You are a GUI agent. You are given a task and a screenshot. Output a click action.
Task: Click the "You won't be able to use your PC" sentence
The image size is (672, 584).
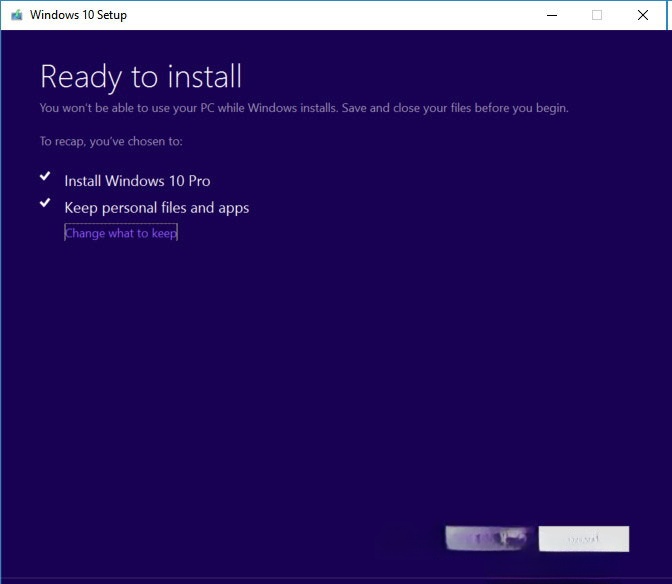pyautogui.click(x=304, y=108)
